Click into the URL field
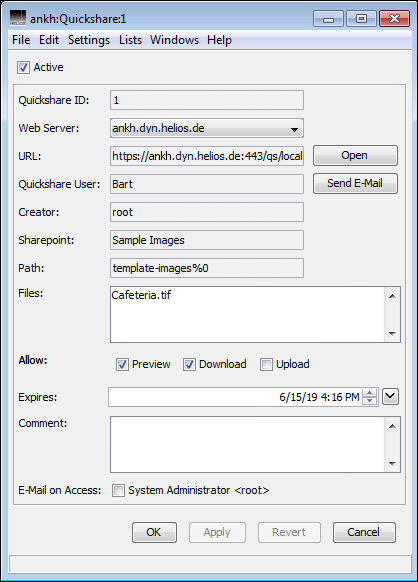The image size is (418, 582). [x=207, y=156]
